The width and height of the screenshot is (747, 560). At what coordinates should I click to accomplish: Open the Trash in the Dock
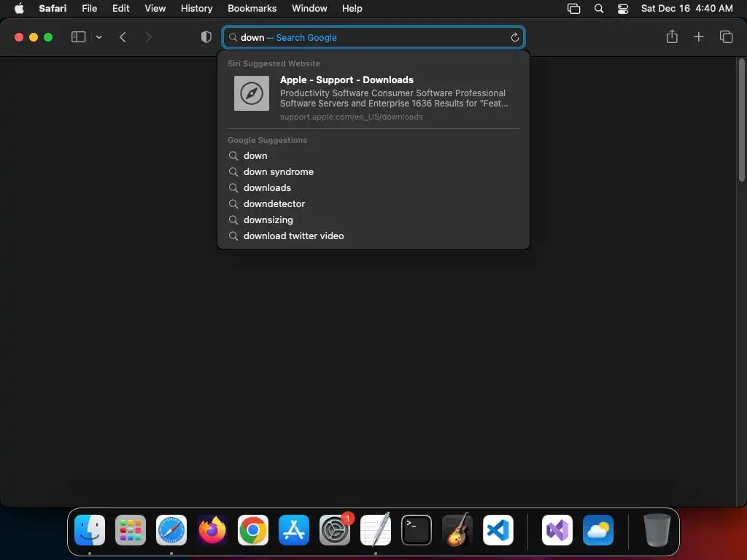point(657,530)
